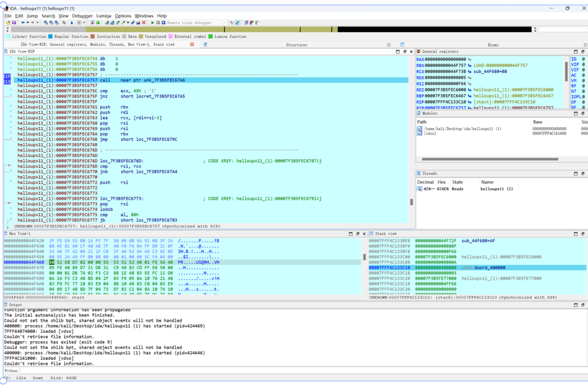Click the Python command input field
The image size is (588, 386).
[x=303, y=371]
